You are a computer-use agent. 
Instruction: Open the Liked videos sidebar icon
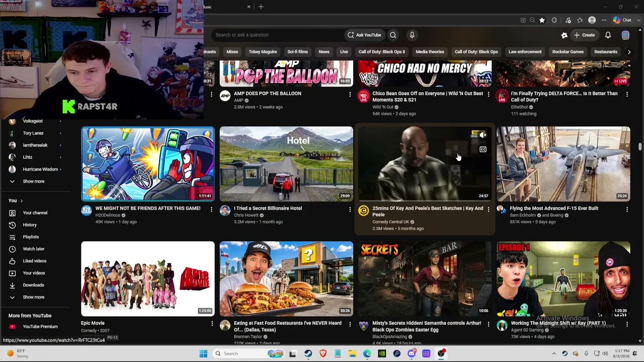click(12, 261)
